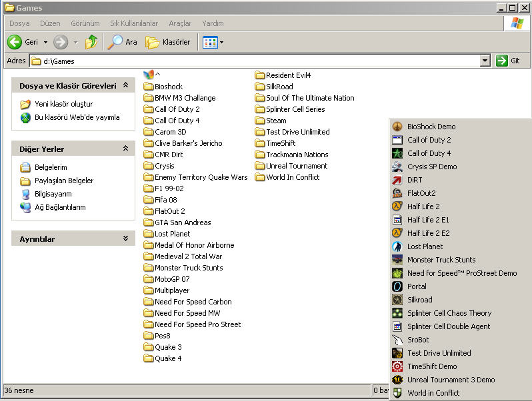Click the views grid icon

coord(210,43)
